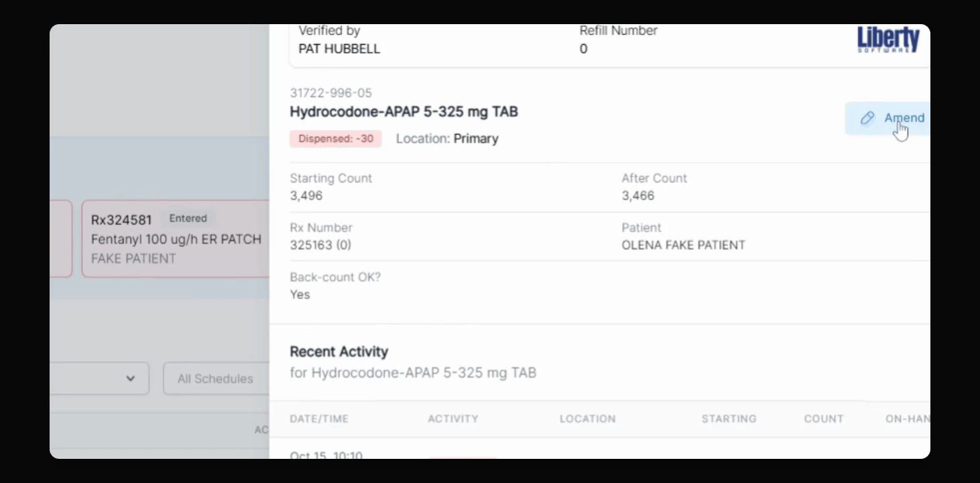Screen dimensions: 980x483
Task: Sort by the DATE/TIME column header
Action: [x=319, y=419]
